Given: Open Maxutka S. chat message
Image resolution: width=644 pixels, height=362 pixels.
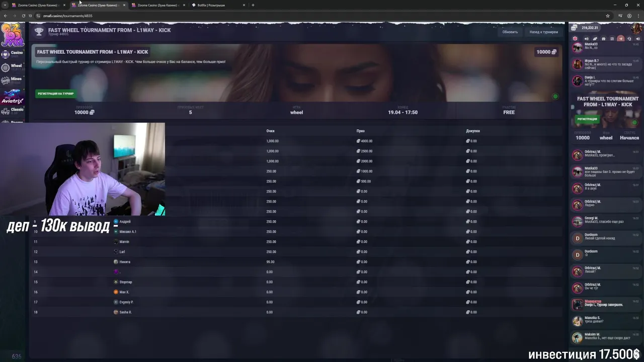Looking at the screenshot, I should click(606, 320).
